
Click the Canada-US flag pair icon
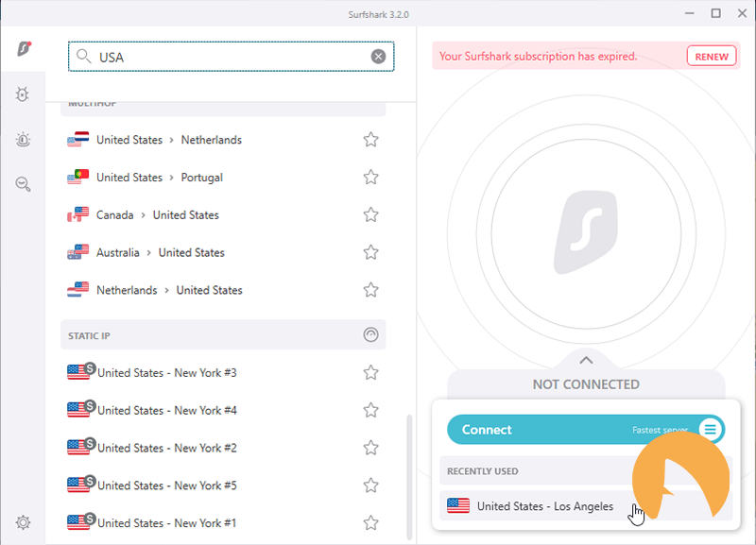[x=78, y=214]
